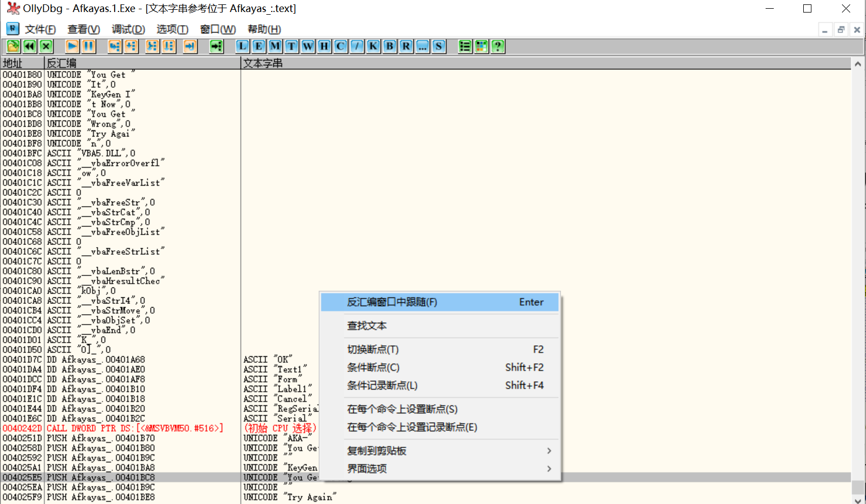The height and width of the screenshot is (504, 866).
Task: Click the Execute till return icon
Action: coord(189,46)
